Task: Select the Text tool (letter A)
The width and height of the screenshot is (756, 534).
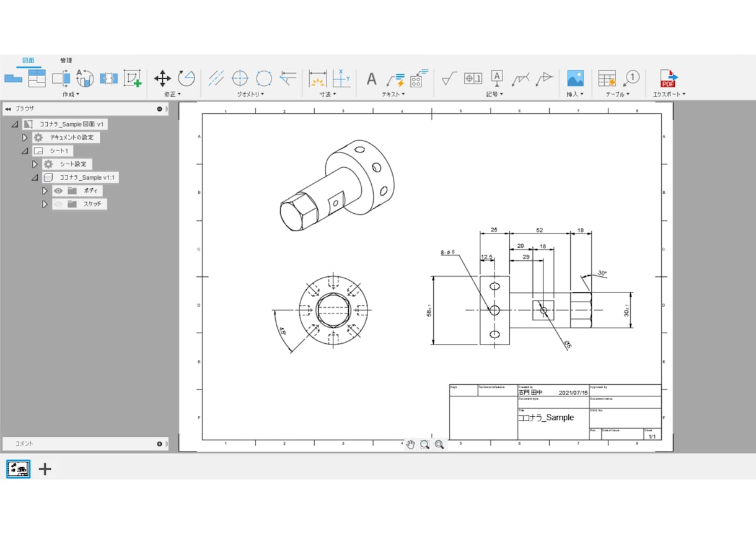Action: (x=371, y=79)
